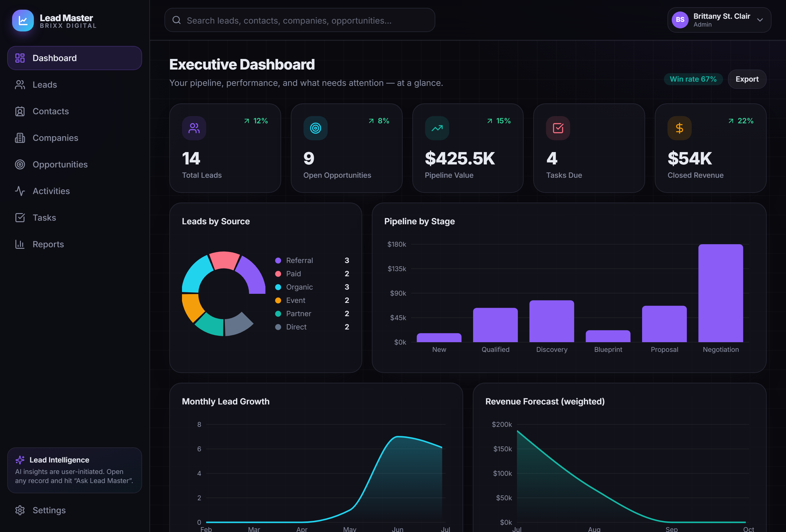Viewport: 786px width, 532px height.
Task: Open the Lead Intelligence info card
Action: pos(74,470)
